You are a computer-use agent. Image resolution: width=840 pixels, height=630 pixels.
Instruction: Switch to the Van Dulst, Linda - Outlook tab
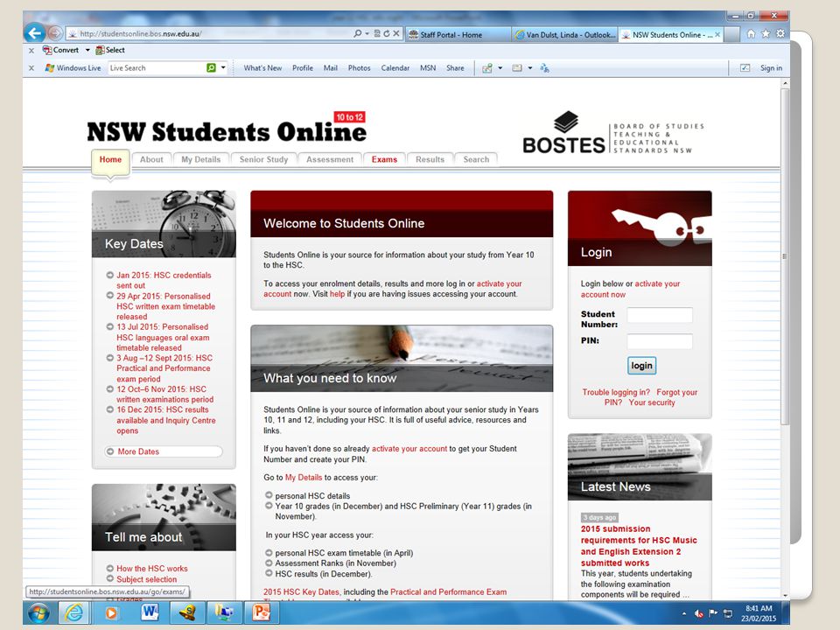[564, 35]
